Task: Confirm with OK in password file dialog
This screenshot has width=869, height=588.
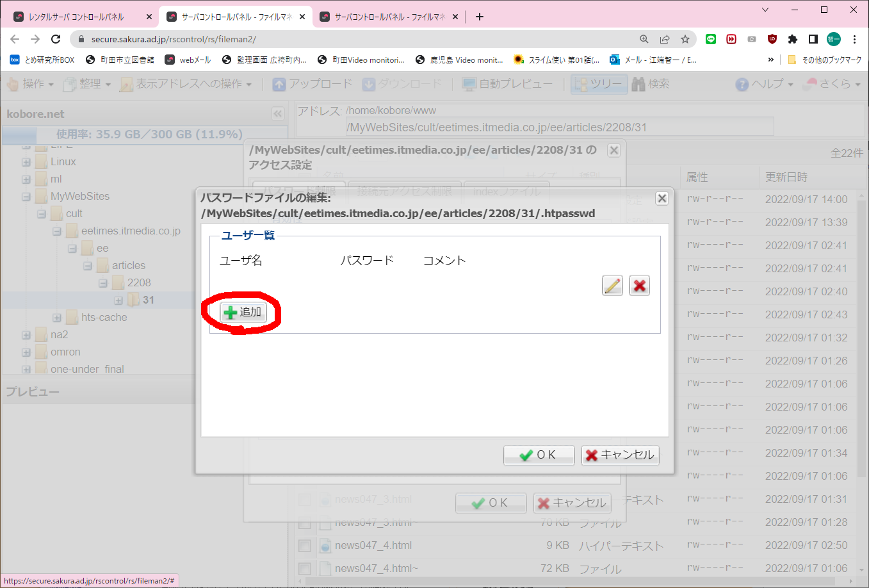Action: coord(539,455)
